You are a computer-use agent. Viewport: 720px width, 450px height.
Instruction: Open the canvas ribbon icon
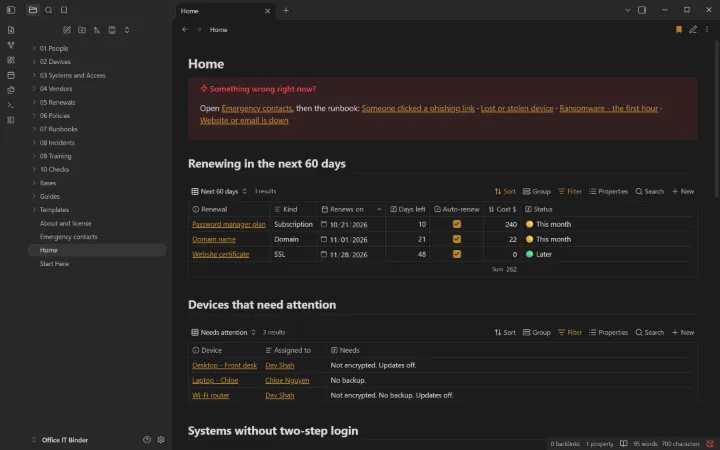click(11, 60)
